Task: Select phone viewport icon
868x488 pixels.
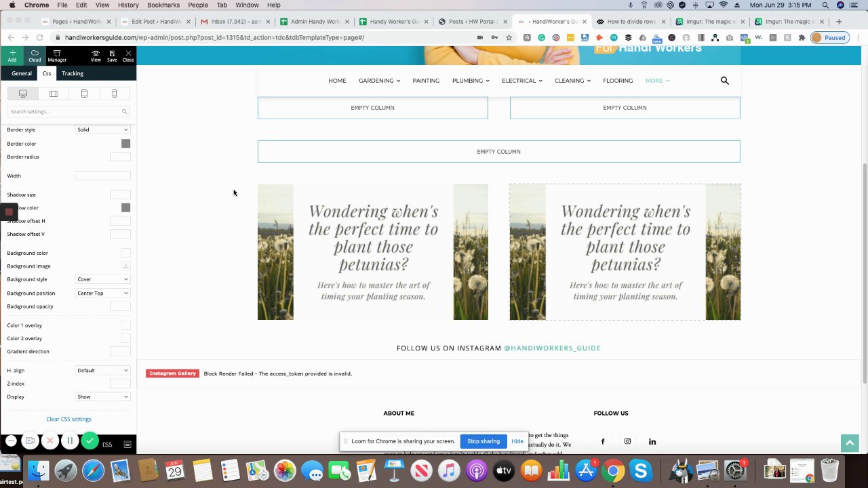Action: (115, 94)
